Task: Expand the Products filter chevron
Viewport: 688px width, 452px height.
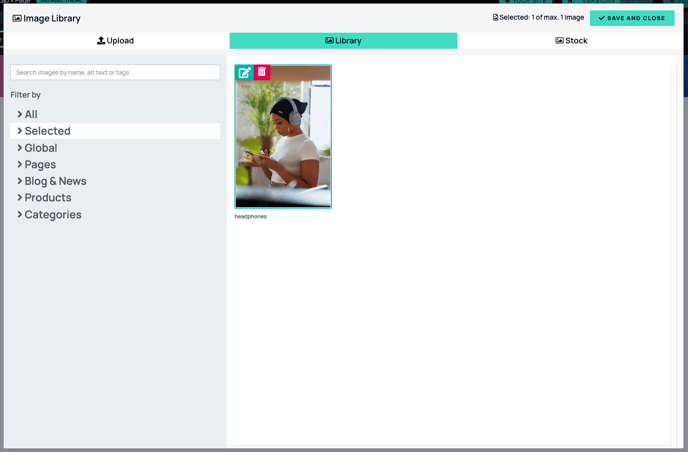Action: coord(20,198)
